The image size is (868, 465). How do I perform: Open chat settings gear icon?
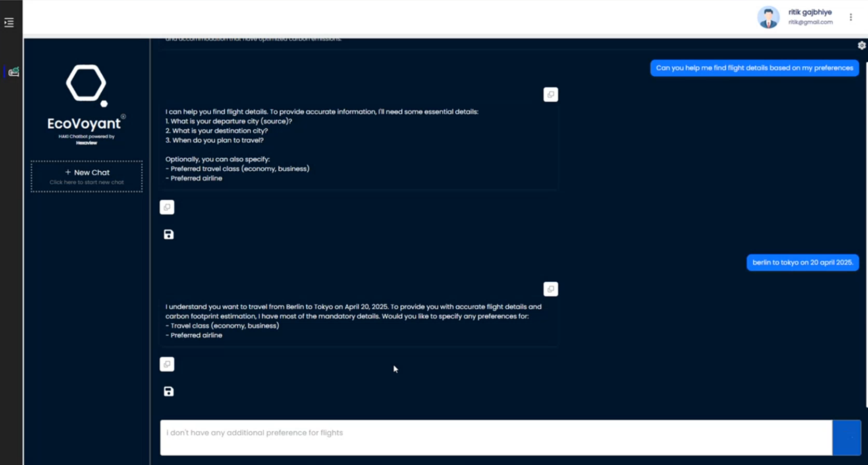pos(861,46)
